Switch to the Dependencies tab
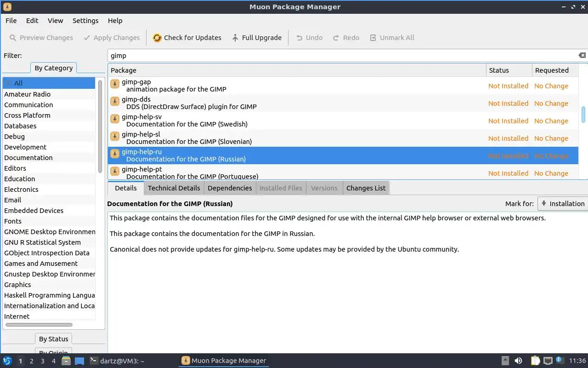588x368 pixels. (230, 188)
